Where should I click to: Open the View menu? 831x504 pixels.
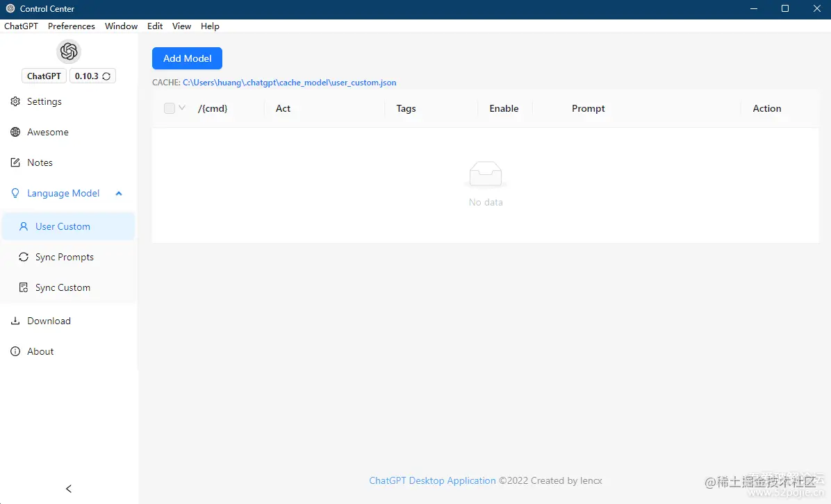182,26
